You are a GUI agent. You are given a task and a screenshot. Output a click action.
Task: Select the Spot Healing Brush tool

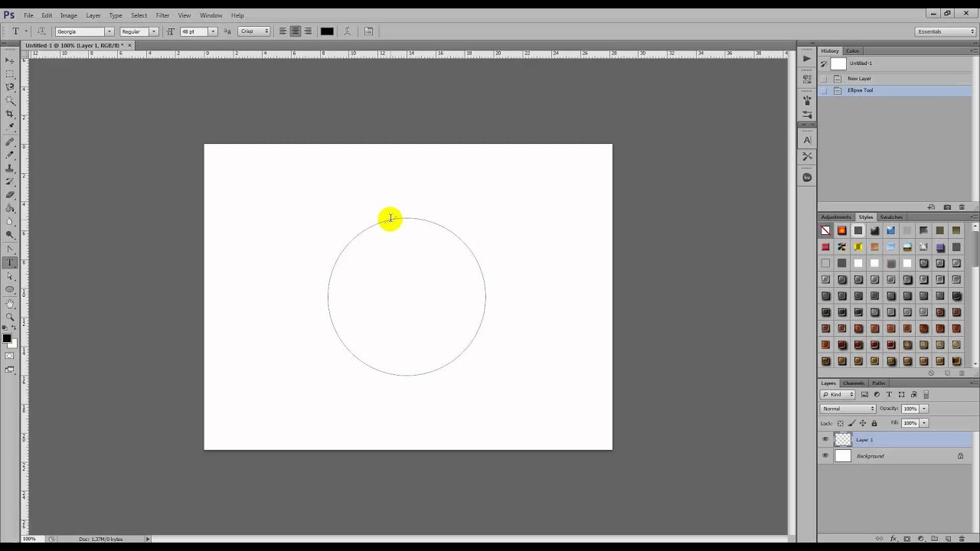click(10, 142)
